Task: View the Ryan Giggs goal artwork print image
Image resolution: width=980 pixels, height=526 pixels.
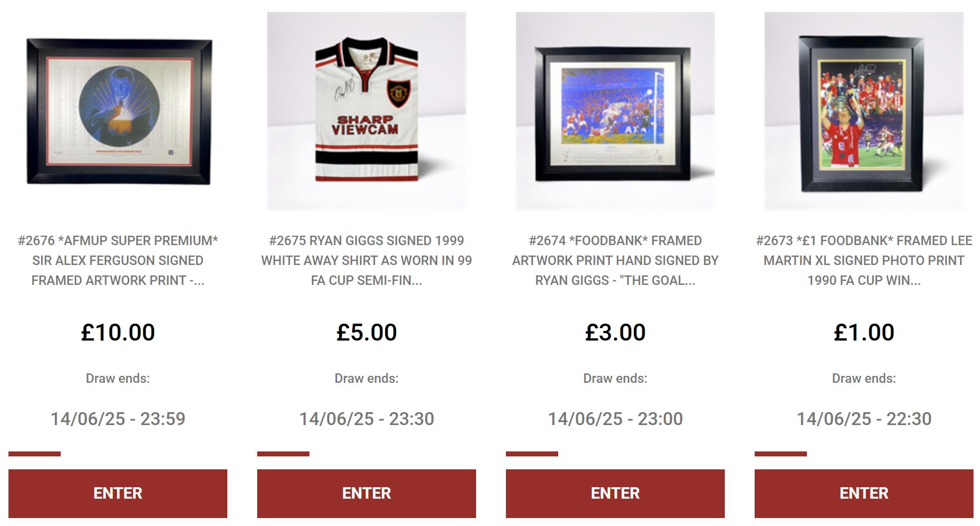Action: (615, 111)
